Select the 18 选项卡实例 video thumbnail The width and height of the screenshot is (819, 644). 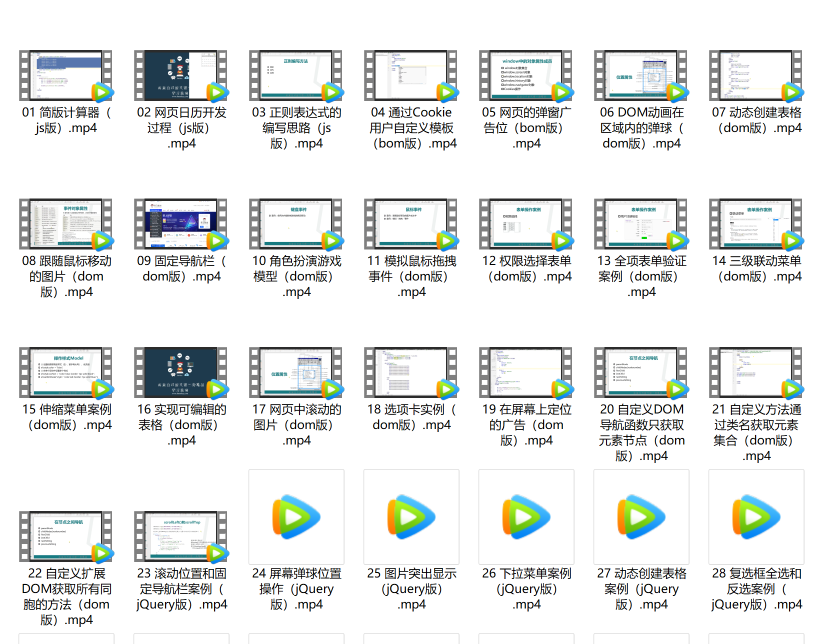[410, 372]
